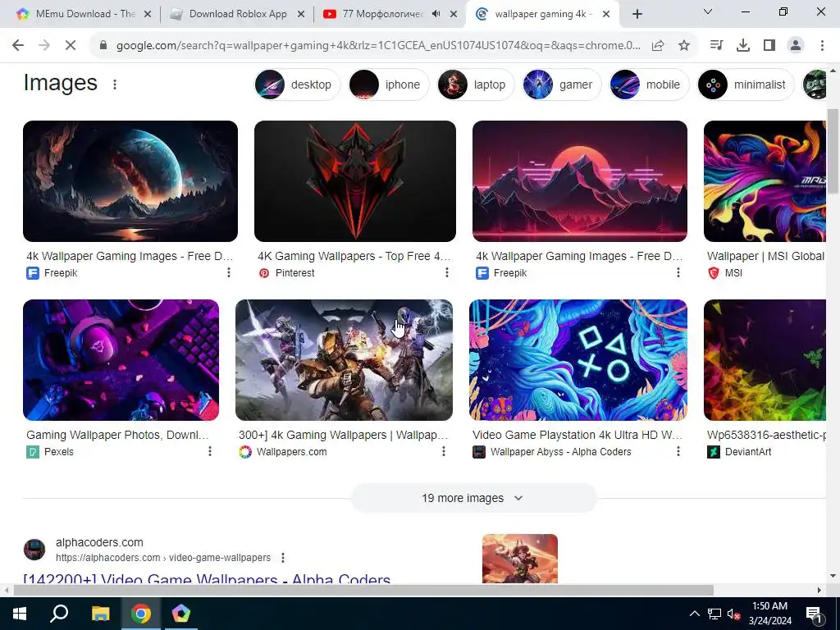Open Chrome downloads
The width and height of the screenshot is (840, 630).
[x=743, y=46]
